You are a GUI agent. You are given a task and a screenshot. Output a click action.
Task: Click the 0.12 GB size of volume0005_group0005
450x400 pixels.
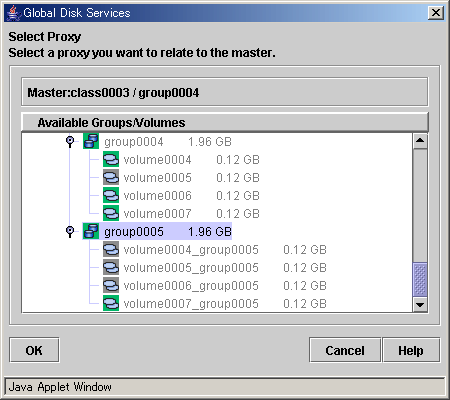[x=305, y=268]
